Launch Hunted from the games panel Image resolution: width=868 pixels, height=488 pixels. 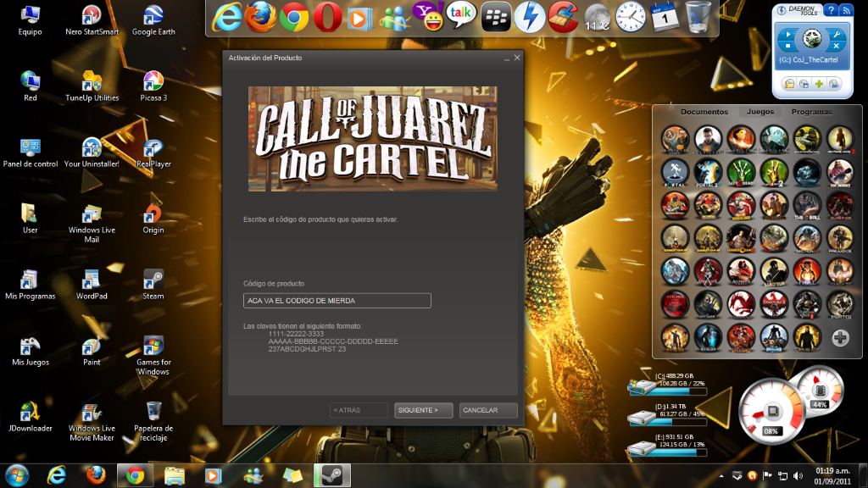(840, 304)
